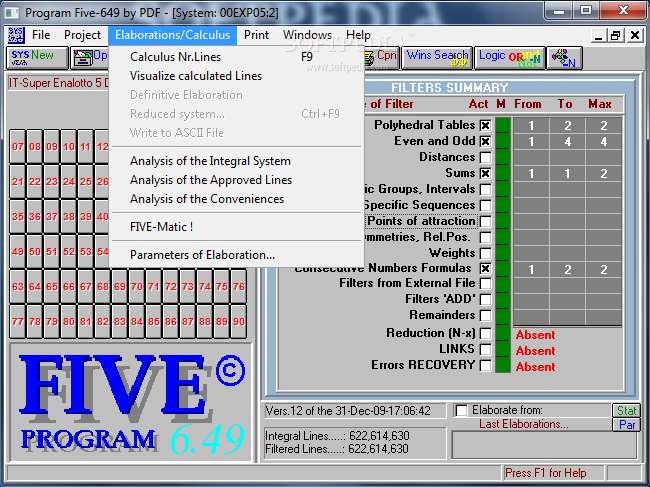The image size is (650, 487).
Task: Restore the inner document window
Action: (x=616, y=36)
